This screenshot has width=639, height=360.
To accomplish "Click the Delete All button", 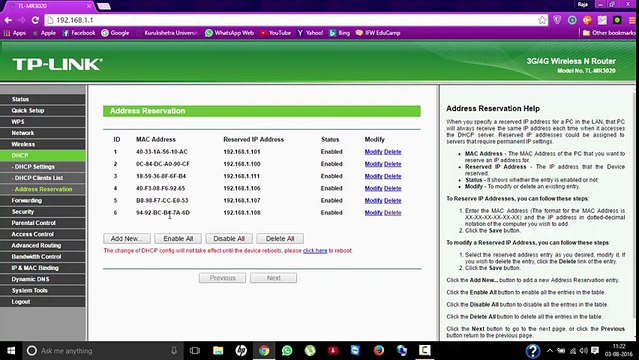I will pos(280,239).
